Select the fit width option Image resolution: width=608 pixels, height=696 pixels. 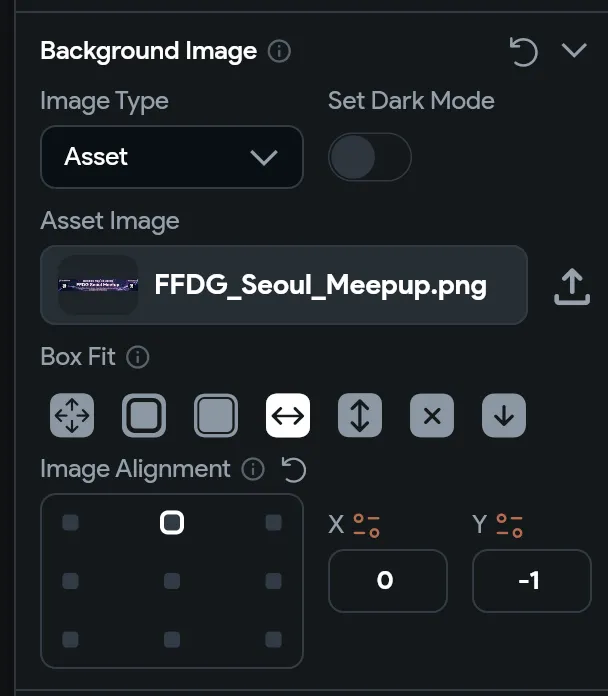(x=288, y=416)
